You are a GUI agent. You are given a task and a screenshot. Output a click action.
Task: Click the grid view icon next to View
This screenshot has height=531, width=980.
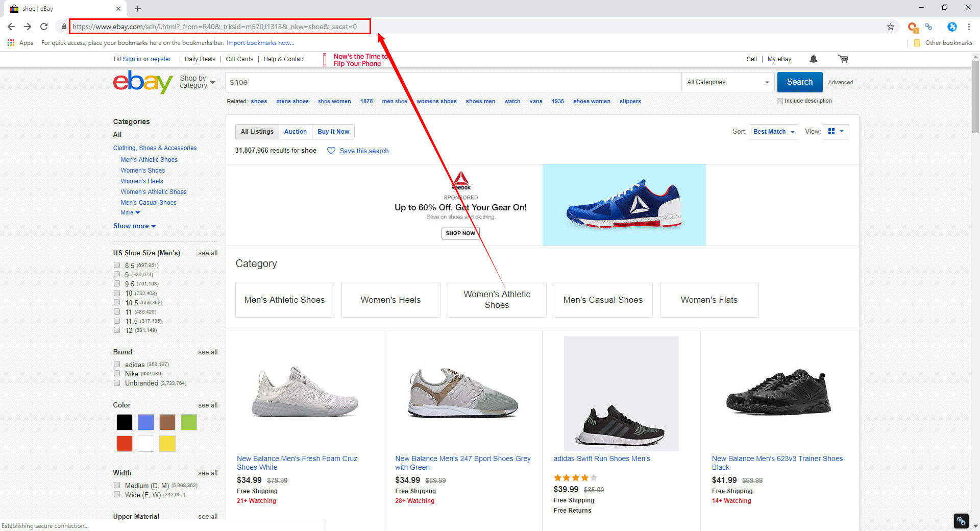(x=831, y=131)
